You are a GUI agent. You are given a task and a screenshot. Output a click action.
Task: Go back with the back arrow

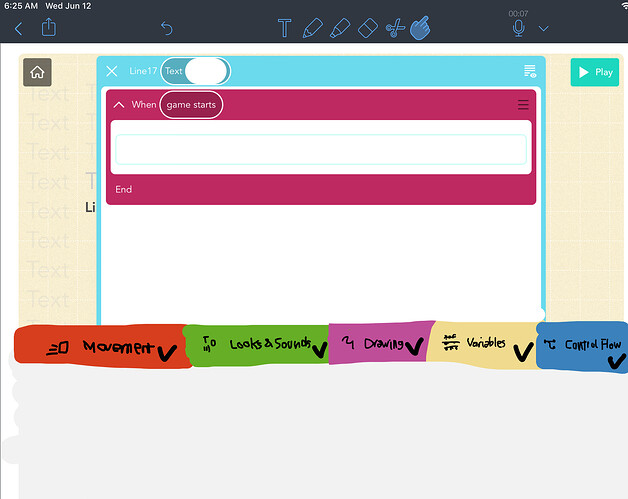[18, 28]
